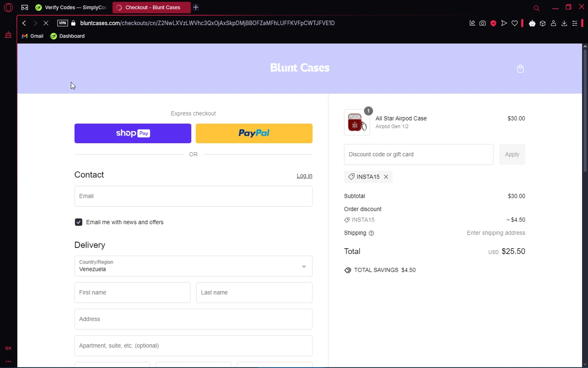This screenshot has height=368, width=588.
Task: Open the GX Control sidebar icon
Action: pos(8,35)
